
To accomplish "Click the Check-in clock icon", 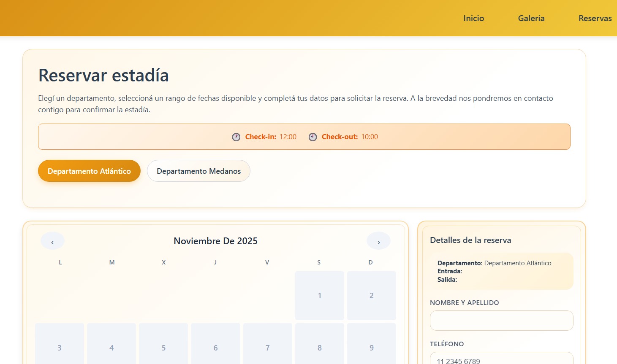I will [x=236, y=137].
